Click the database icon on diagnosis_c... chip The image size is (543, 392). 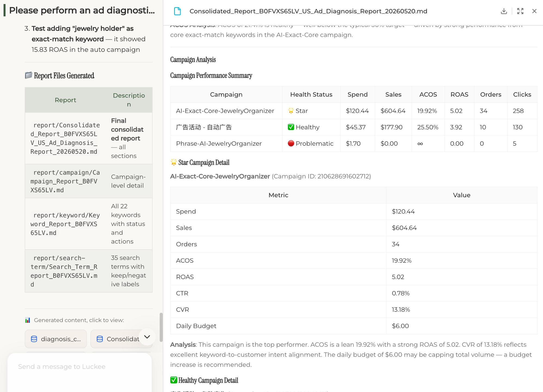(x=34, y=339)
